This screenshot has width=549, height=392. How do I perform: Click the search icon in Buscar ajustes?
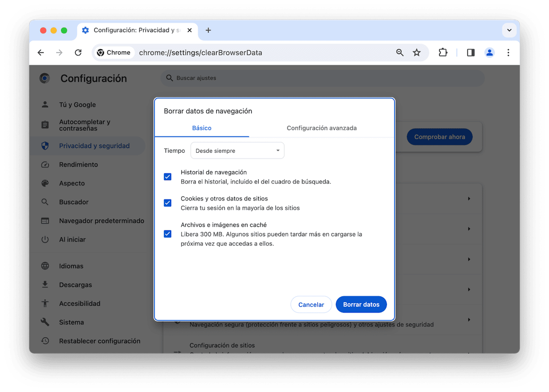pos(170,78)
